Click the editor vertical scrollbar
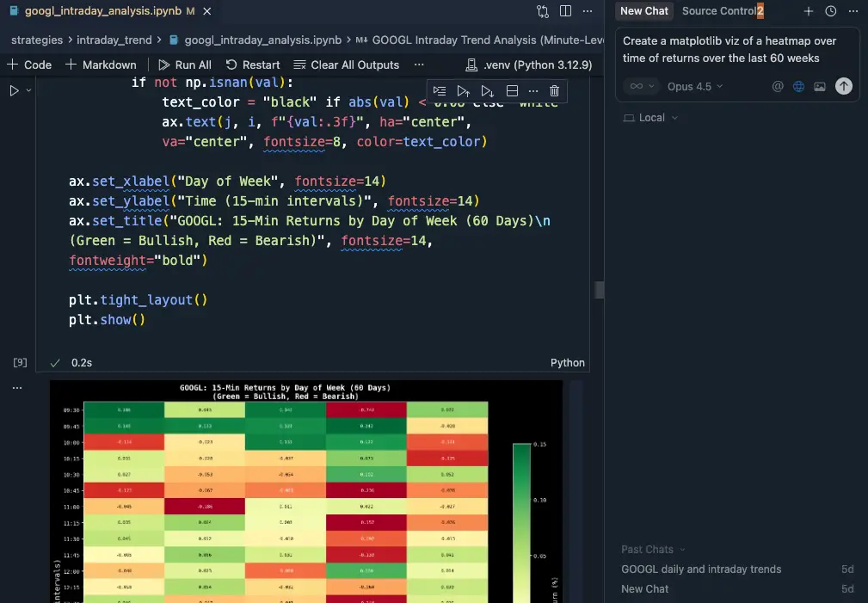The width and height of the screenshot is (868, 603). pos(599,291)
